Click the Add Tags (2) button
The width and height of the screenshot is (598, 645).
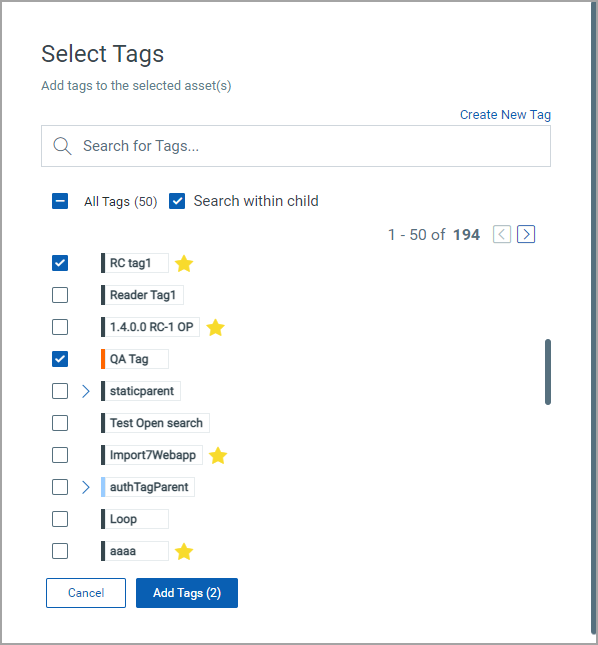pyautogui.click(x=187, y=593)
